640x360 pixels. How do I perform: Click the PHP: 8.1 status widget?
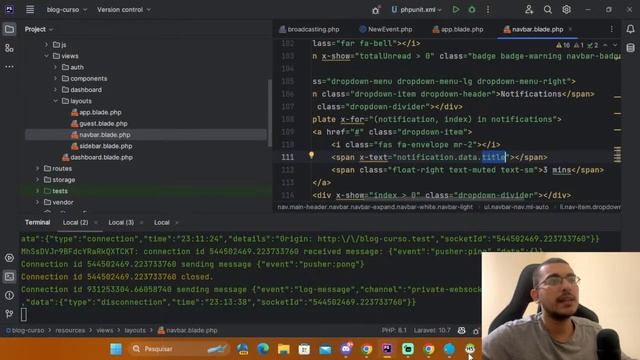pyautogui.click(x=394, y=330)
